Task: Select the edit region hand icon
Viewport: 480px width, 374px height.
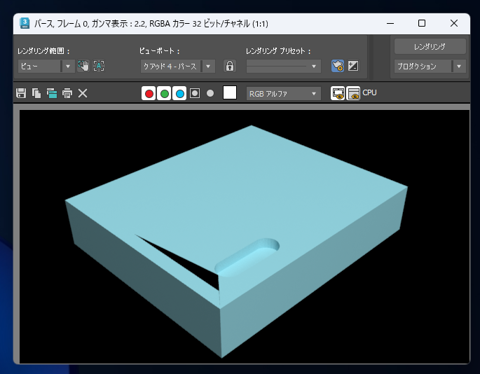Action: [83, 66]
